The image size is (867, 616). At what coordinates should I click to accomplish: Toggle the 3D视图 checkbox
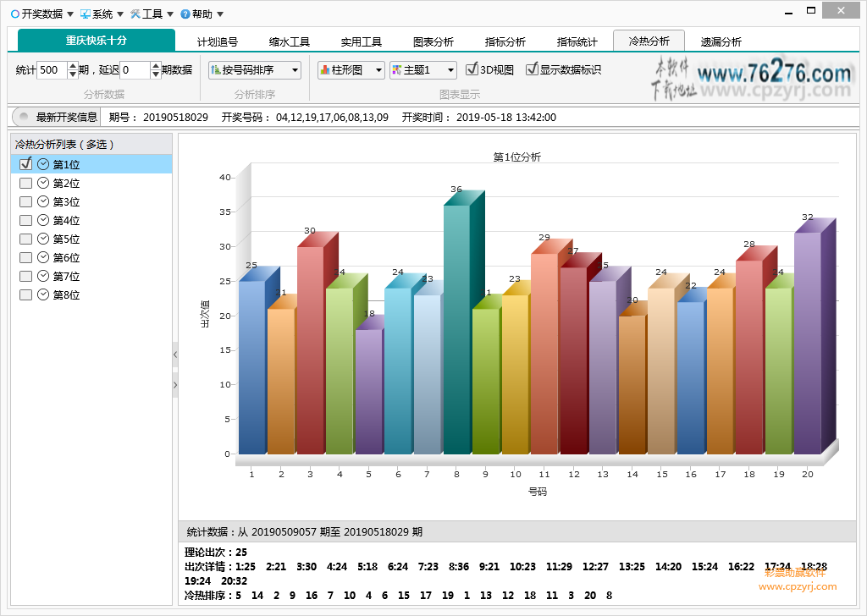point(472,69)
